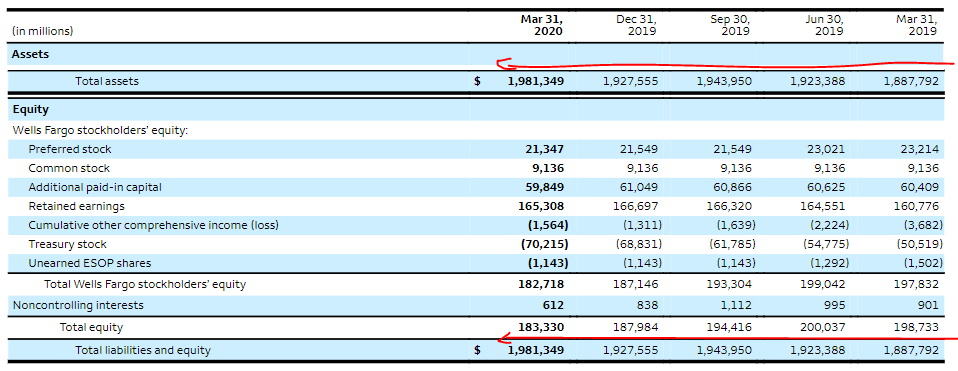Select the Equity section heading

click(x=31, y=110)
